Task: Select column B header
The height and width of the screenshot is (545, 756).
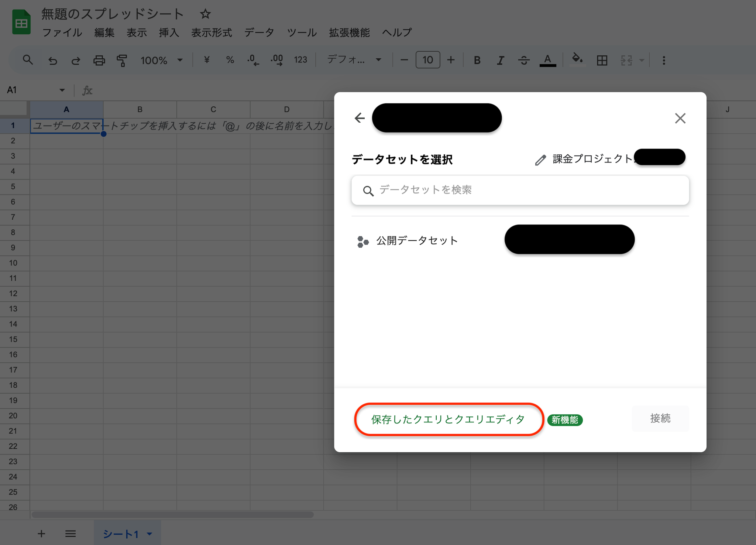Action: 140,109
